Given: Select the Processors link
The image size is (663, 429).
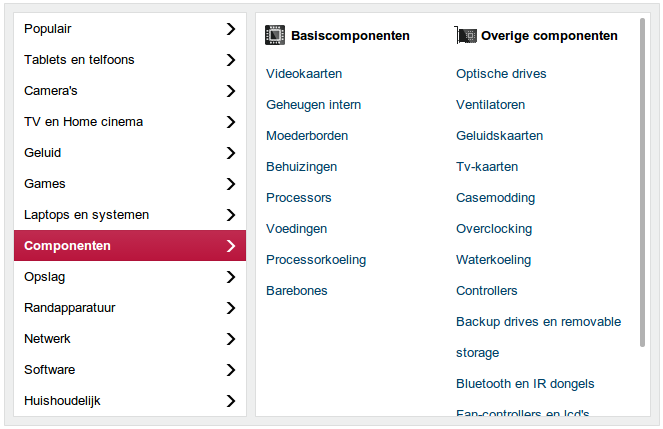Looking at the screenshot, I should 299,198.
